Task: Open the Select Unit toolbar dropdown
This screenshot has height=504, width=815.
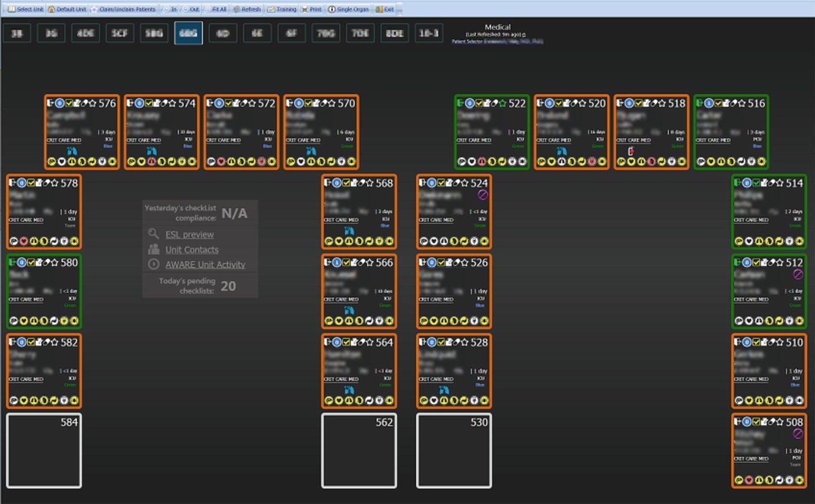Action: [x=25, y=9]
